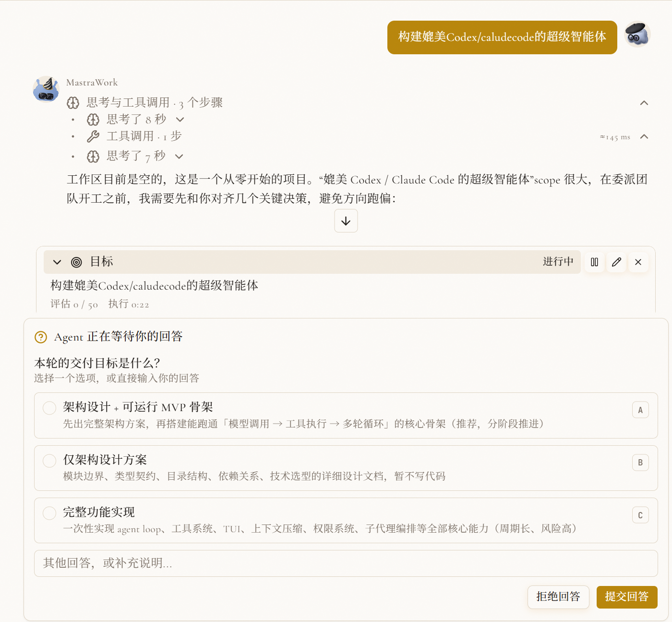Collapse the 思考与工具调用 steps section
The width and height of the screenshot is (672, 622).
tap(644, 103)
